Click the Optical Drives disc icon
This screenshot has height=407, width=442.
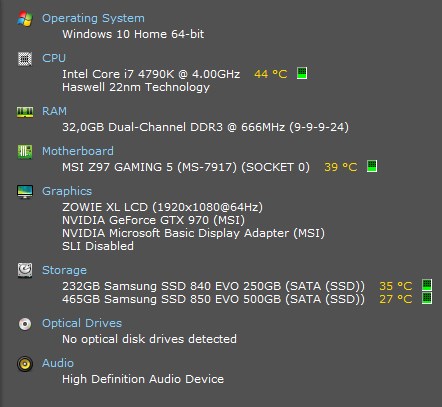[25, 324]
